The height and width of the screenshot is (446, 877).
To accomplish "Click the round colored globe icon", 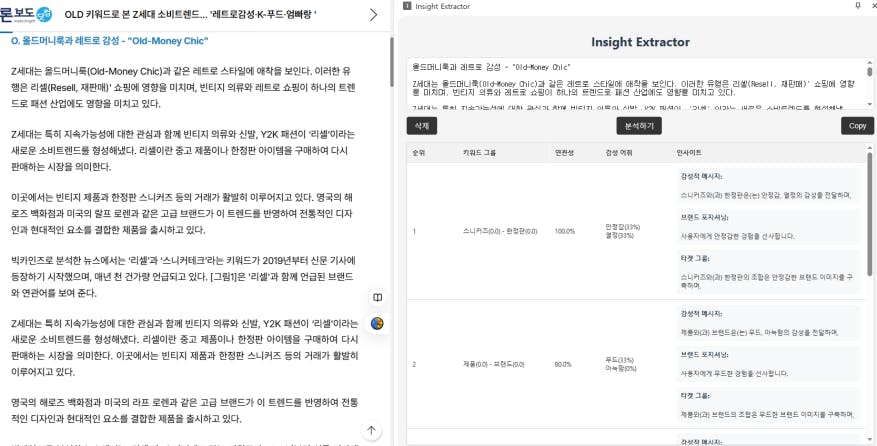I will 377,323.
